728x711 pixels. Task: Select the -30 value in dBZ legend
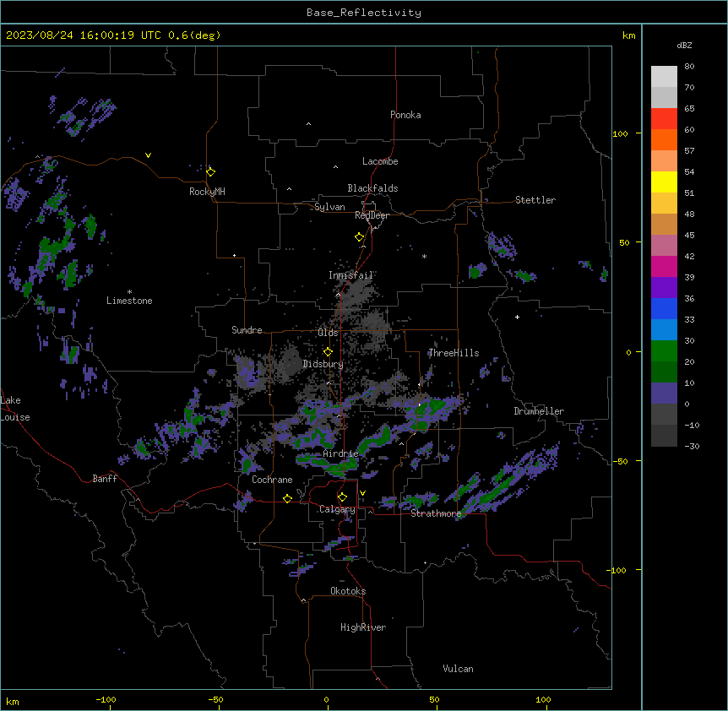tap(692, 446)
